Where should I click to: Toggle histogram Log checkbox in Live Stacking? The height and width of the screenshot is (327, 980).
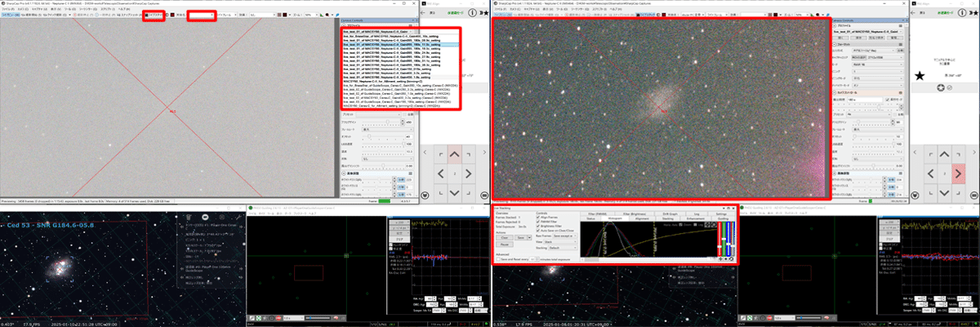pos(696,225)
